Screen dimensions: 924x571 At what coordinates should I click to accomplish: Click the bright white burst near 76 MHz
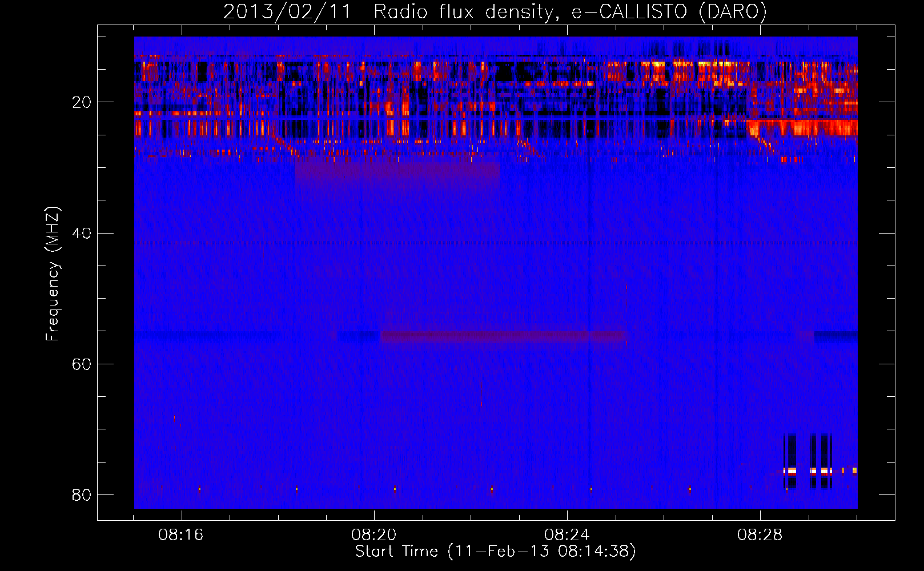(808, 471)
